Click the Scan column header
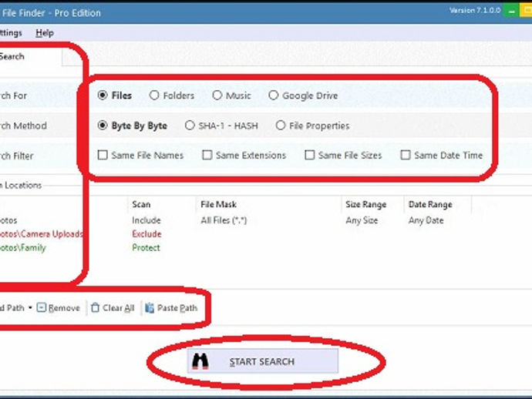Screen dimensions: 532x399 [x=141, y=204]
